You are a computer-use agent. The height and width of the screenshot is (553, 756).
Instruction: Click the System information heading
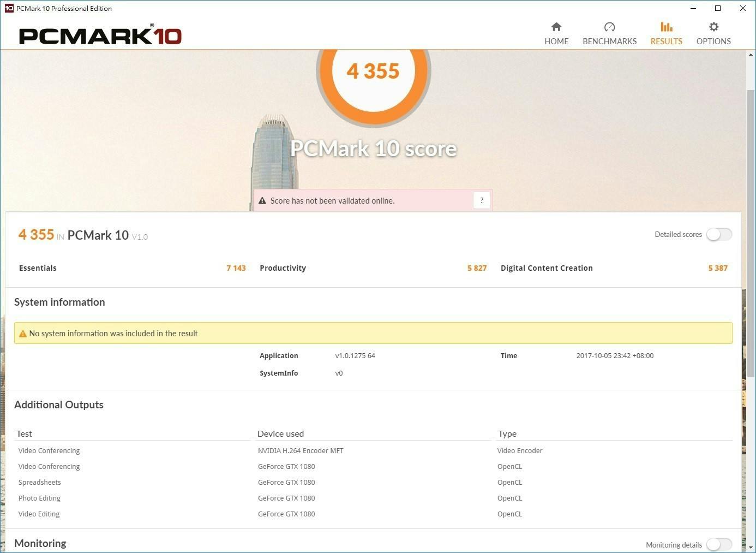click(x=59, y=302)
